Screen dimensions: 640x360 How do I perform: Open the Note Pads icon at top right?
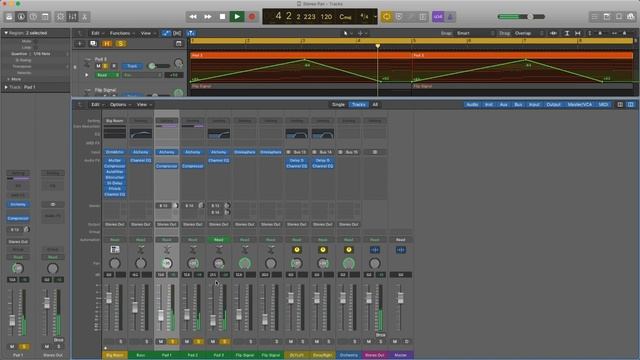(607, 17)
